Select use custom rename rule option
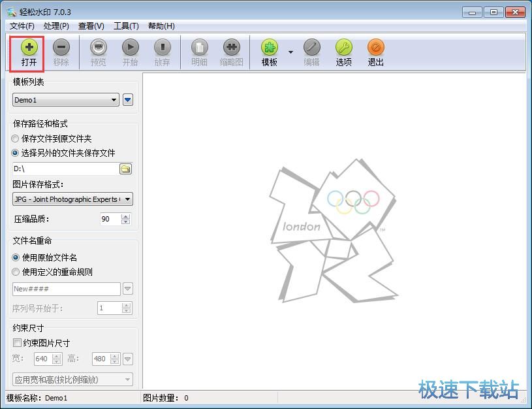Image resolution: width=532 pixels, height=409 pixels. click(16, 272)
